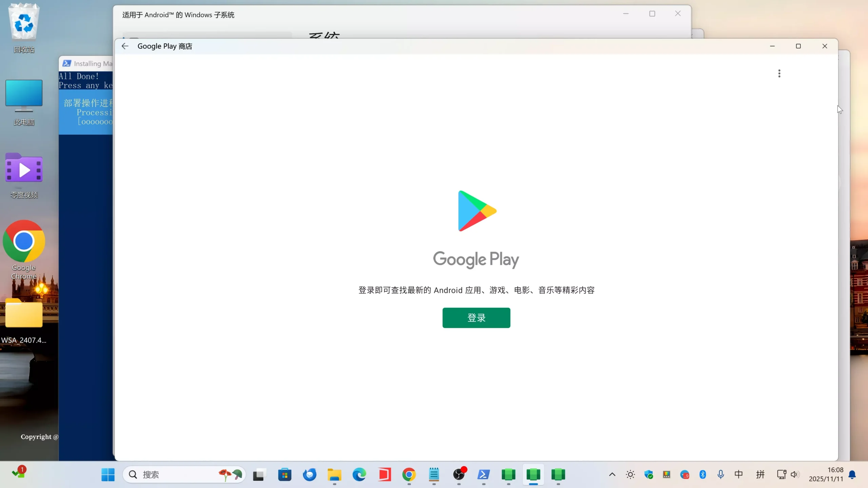This screenshot has height=488, width=868.
Task: Launch Microsoft Edge from the taskbar
Action: click(x=359, y=474)
